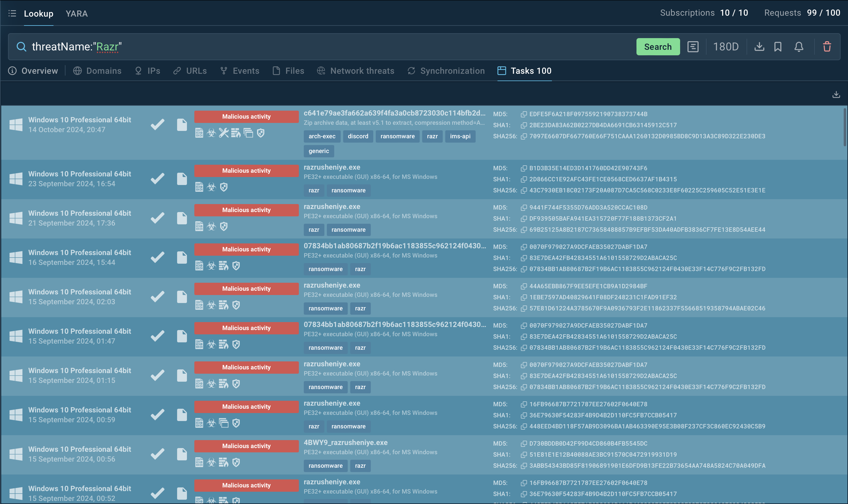Click the vertical scrollbar of the tasks list

pyautogui.click(x=844, y=127)
